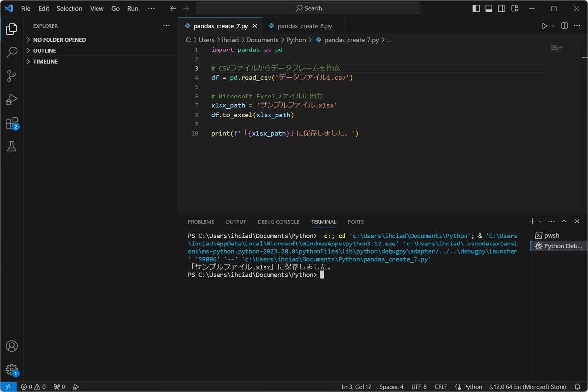Open the Manage gear icon
The image size is (588, 392).
pyautogui.click(x=12, y=369)
